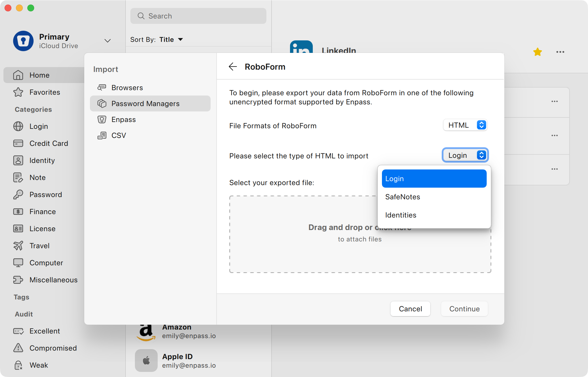This screenshot has width=588, height=377.
Task: Click the second detail row ellipsis button
Action: tap(555, 136)
